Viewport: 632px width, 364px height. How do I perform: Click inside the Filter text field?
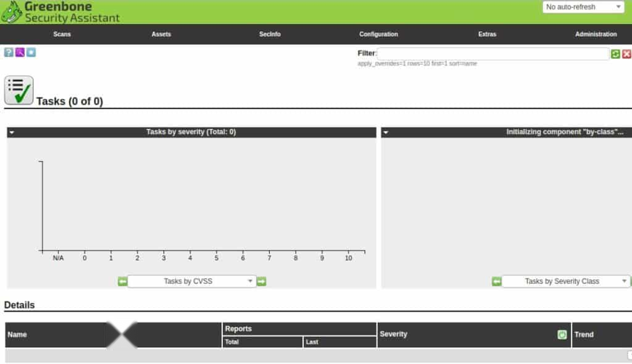click(493, 54)
